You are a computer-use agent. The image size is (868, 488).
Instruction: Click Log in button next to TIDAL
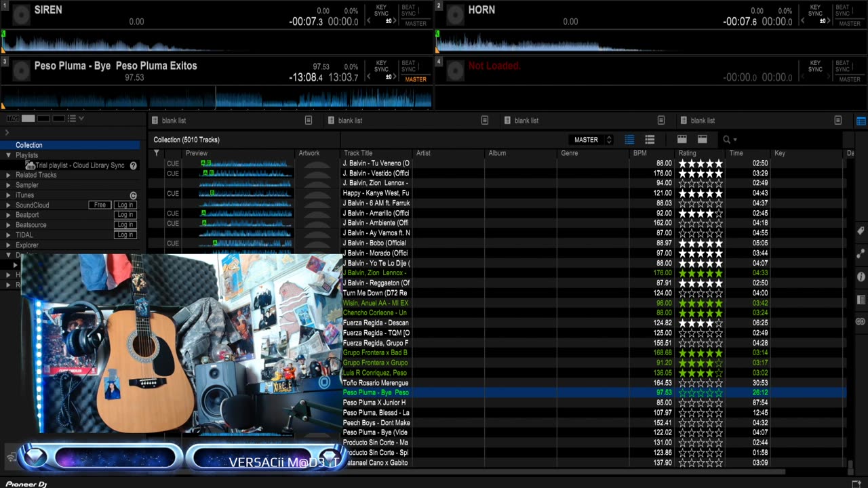[125, 235]
